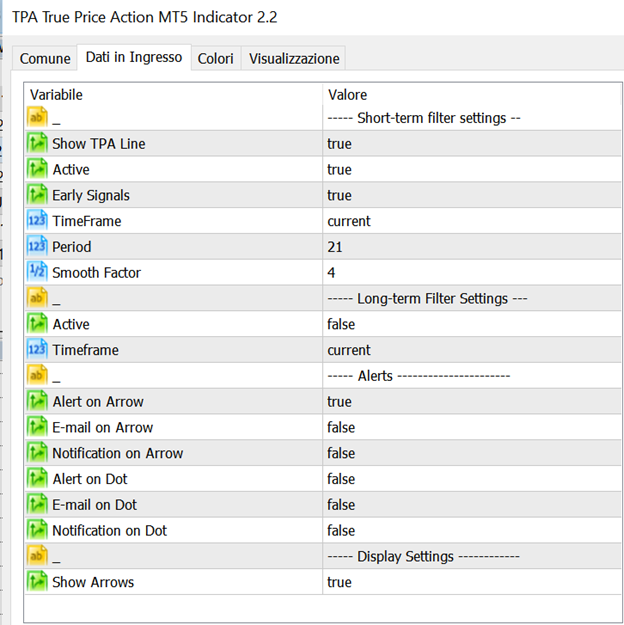
Task: Click the Variabile column header
Action: click(x=56, y=94)
